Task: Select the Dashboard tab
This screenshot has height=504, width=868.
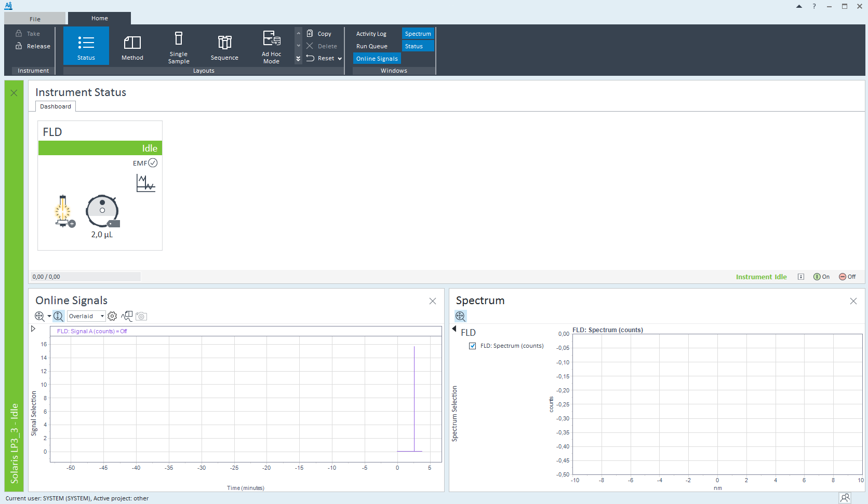Action: 55,106
